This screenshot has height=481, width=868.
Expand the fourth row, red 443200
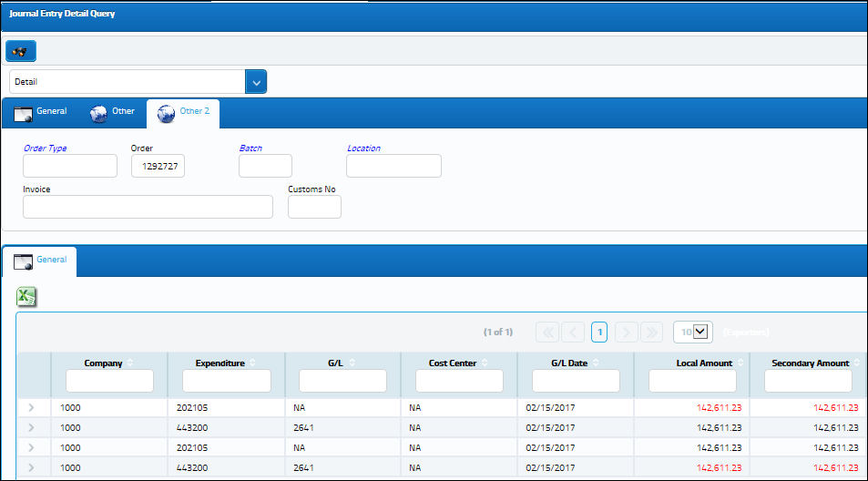(32, 467)
